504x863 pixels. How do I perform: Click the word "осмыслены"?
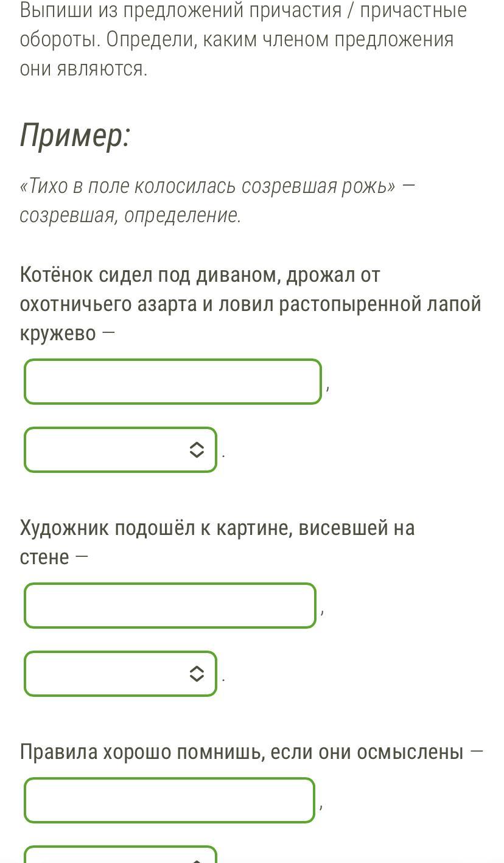click(x=410, y=752)
